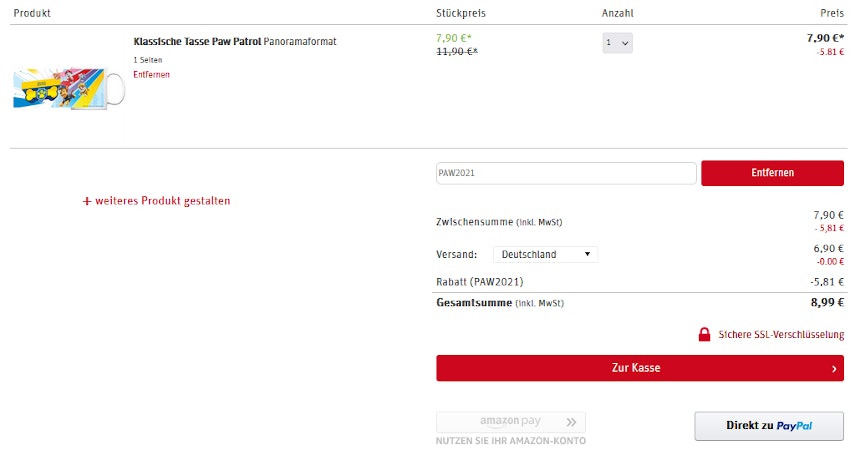The width and height of the screenshot is (850, 450).
Task: Click the product title Klassische Tasse Paw Patrol
Action: [197, 42]
